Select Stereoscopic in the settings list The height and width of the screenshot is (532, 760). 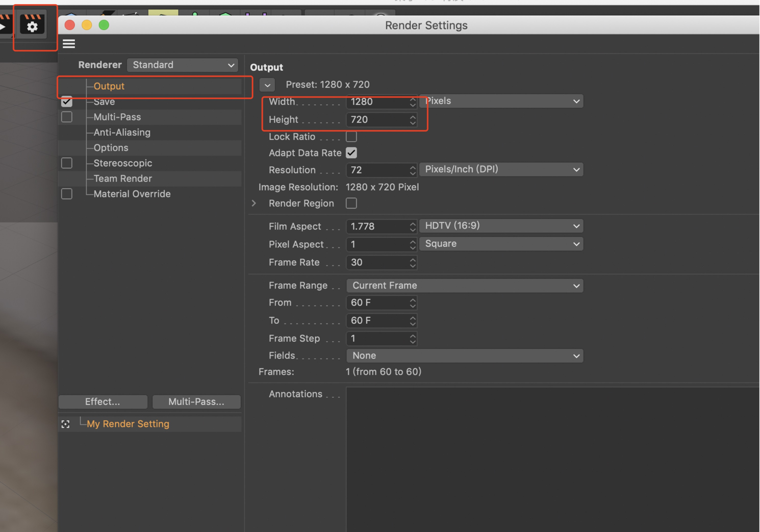coord(123,163)
